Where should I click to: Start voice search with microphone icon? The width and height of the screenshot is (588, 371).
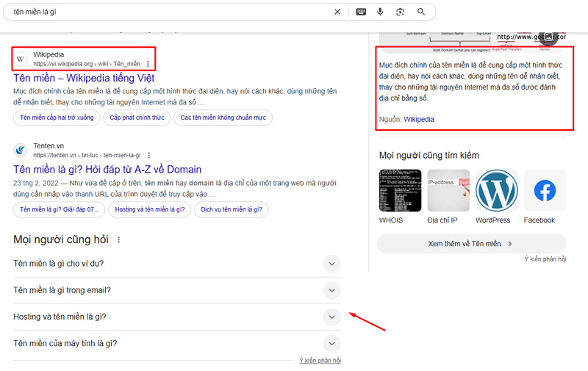tap(380, 12)
